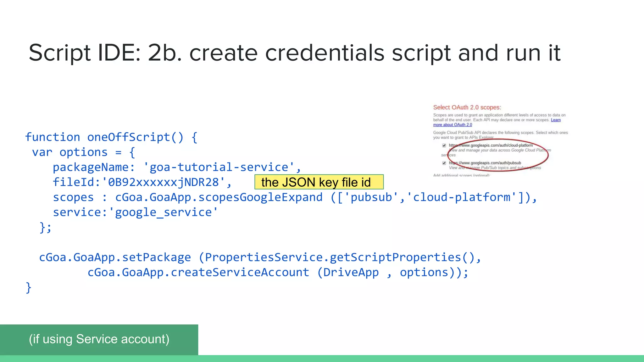Click the fileId '0B92xxxxxxjNDR28' value
Screen dimensions: 644x362
tap(166, 182)
